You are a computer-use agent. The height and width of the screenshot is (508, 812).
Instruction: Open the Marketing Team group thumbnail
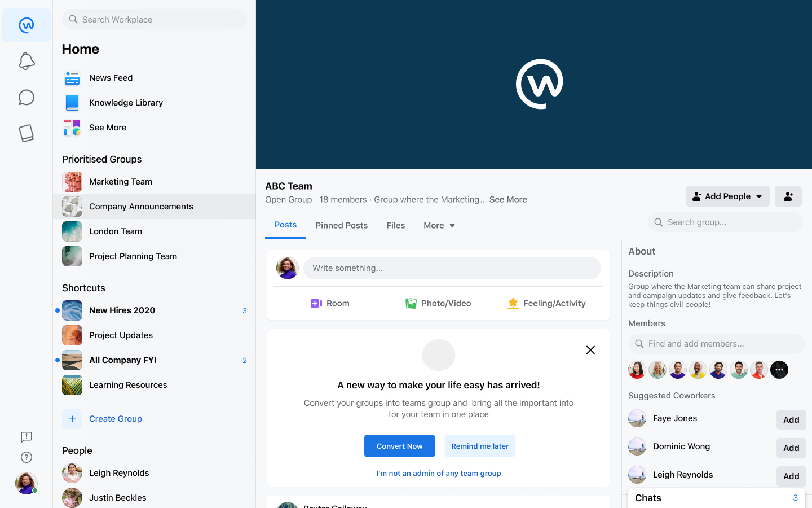tap(72, 182)
